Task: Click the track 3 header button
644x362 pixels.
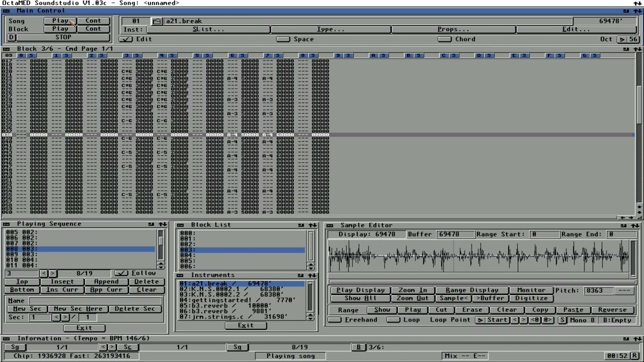Action: coord(127,55)
